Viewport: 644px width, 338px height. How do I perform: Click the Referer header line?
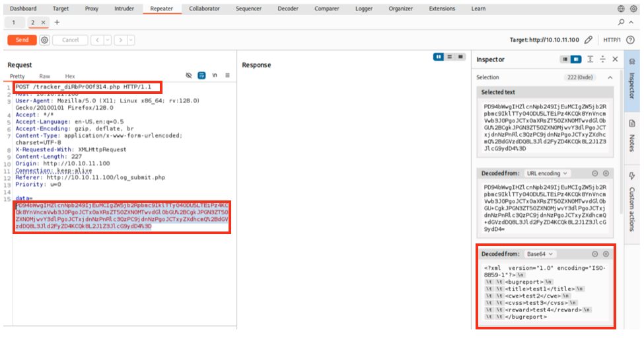pos(90,178)
